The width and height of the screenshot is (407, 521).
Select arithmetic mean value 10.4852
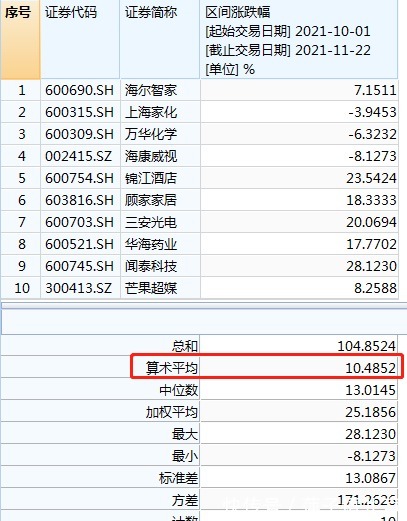(370, 368)
